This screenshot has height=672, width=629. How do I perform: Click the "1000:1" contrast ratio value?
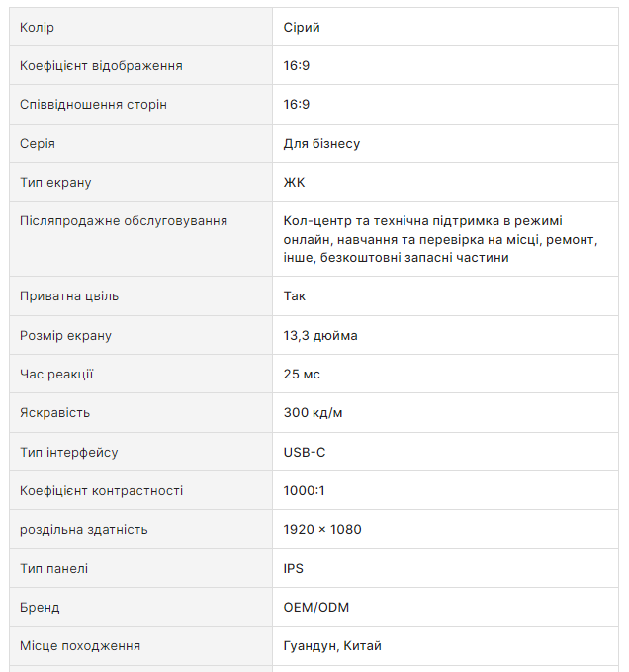(304, 490)
